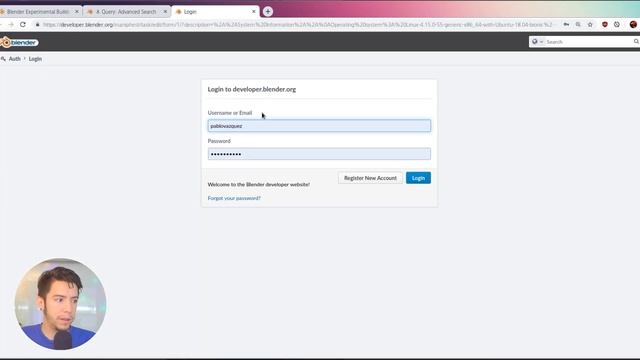
Task: Bookmark this page with the star icon
Action: coord(590,24)
